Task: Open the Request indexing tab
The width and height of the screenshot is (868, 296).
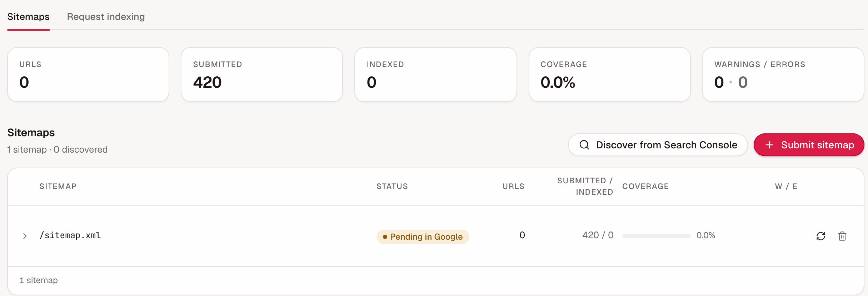Action: pos(106,17)
